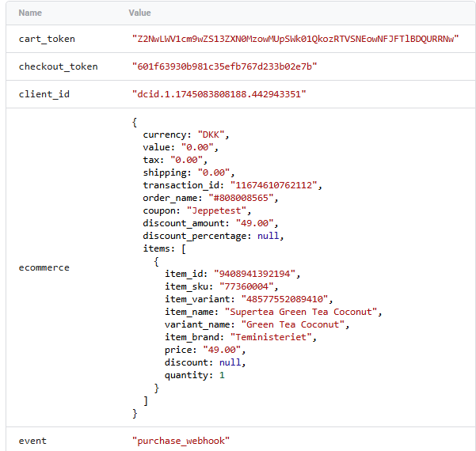Select the ecommerce variable name
Viewport: 476px width, 451px height.
[x=44, y=267]
